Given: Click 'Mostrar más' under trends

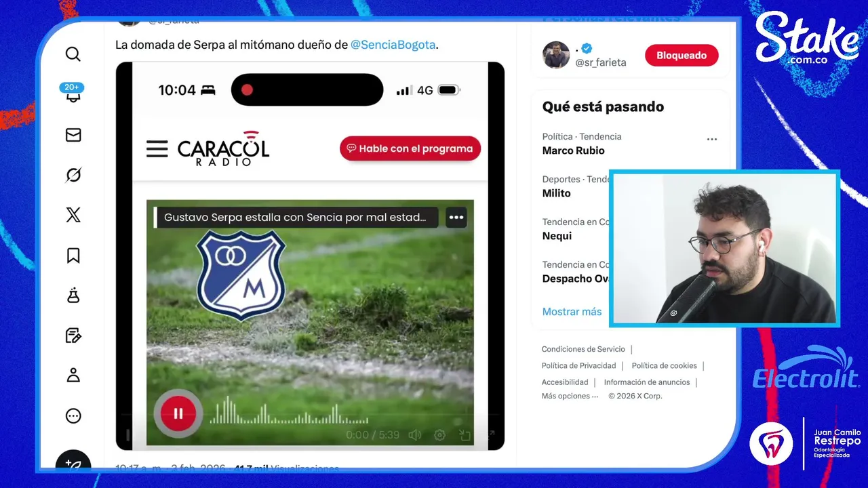Looking at the screenshot, I should point(572,312).
